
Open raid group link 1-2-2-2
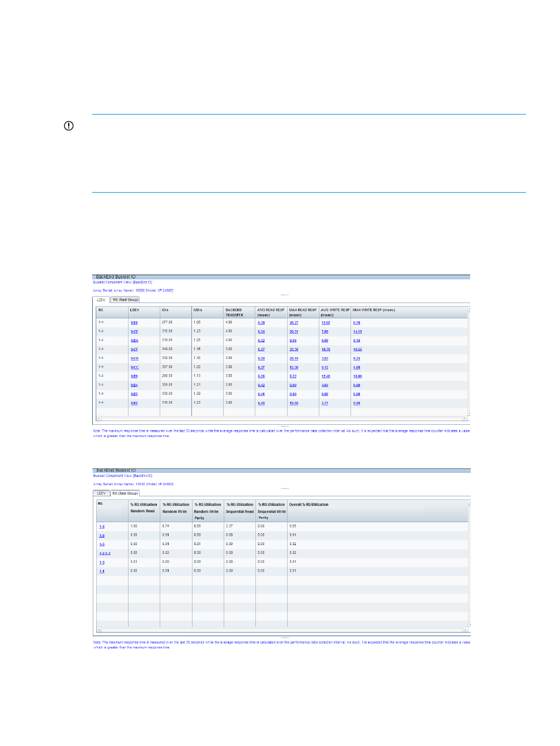click(x=104, y=553)
